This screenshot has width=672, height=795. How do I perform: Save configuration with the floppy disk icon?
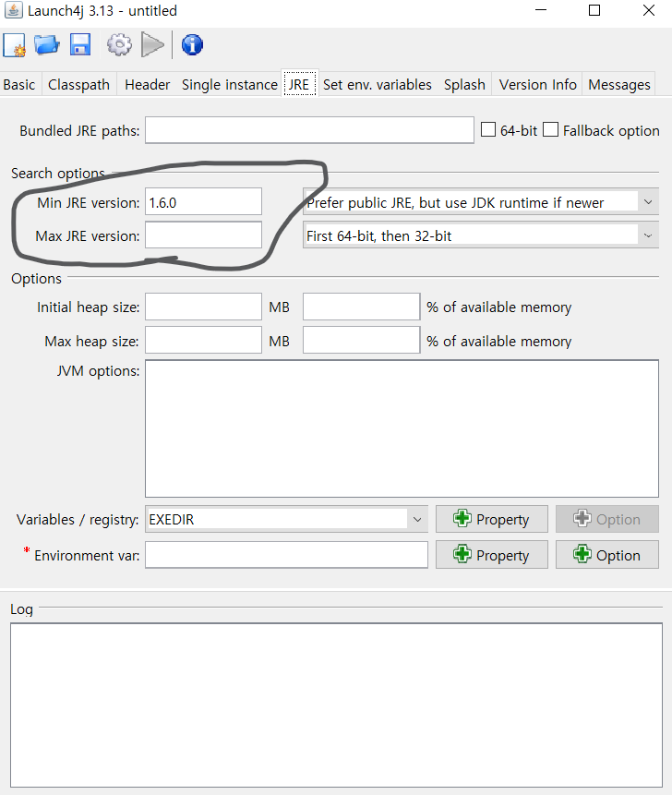coord(80,44)
